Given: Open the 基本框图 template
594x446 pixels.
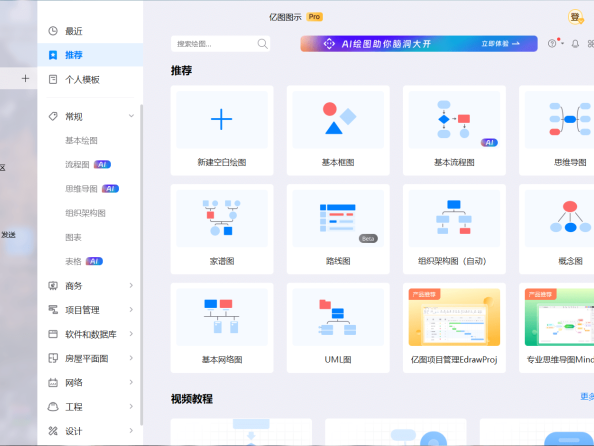Looking at the screenshot, I should tap(338, 130).
